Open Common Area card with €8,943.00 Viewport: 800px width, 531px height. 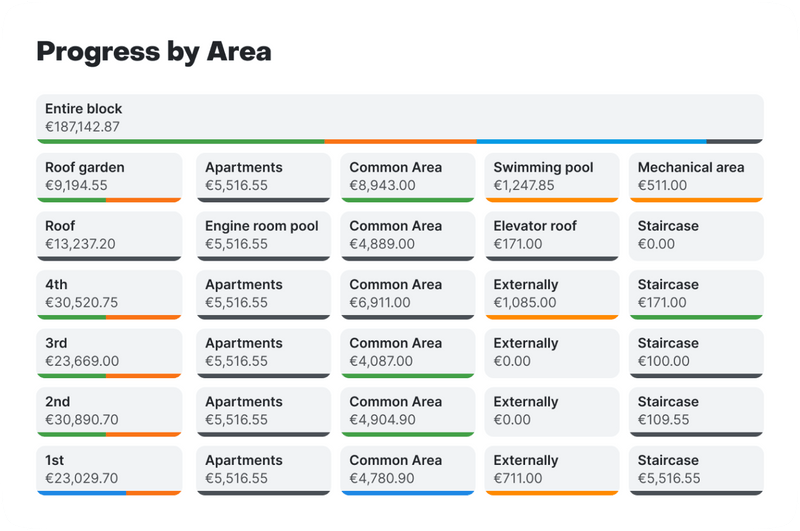click(x=407, y=177)
